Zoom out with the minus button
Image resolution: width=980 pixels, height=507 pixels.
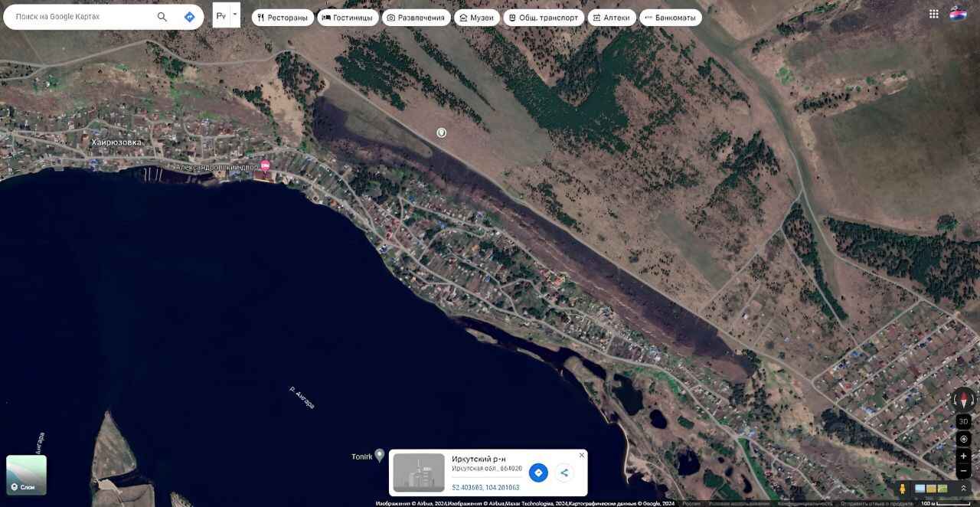click(x=964, y=470)
